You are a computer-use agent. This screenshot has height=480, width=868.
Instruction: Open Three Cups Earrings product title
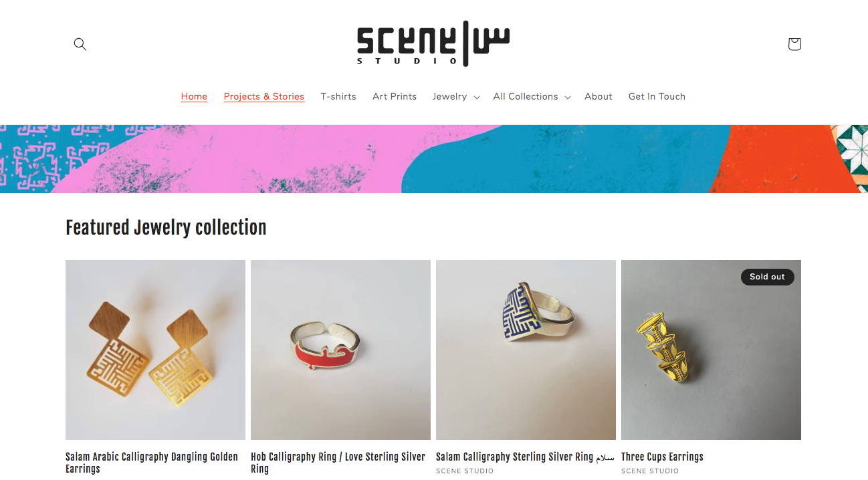662,457
